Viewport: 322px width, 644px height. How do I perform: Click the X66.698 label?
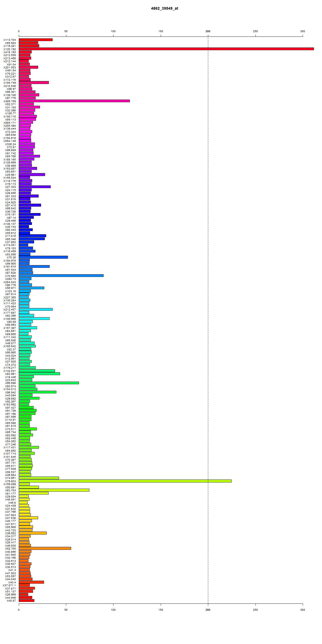click(10, 383)
